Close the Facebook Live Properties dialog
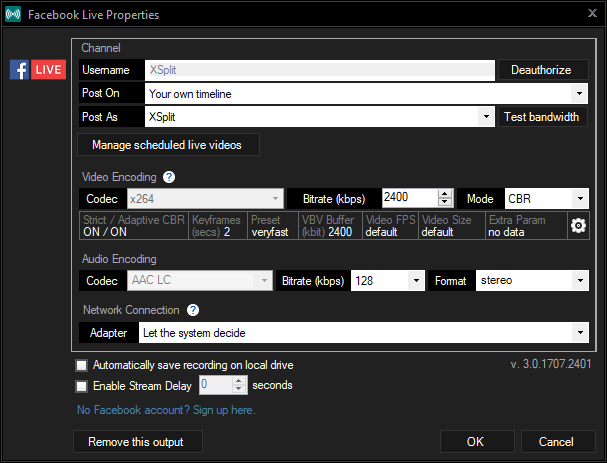Screen dimensions: 607x463 click(x=592, y=14)
